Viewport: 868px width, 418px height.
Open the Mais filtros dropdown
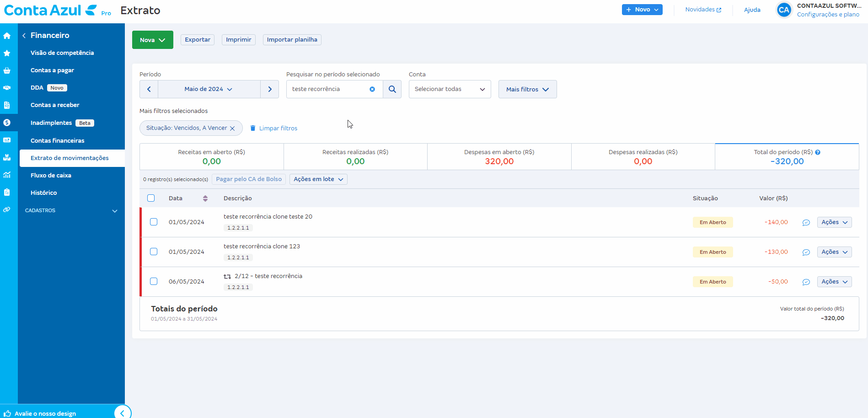coord(527,89)
